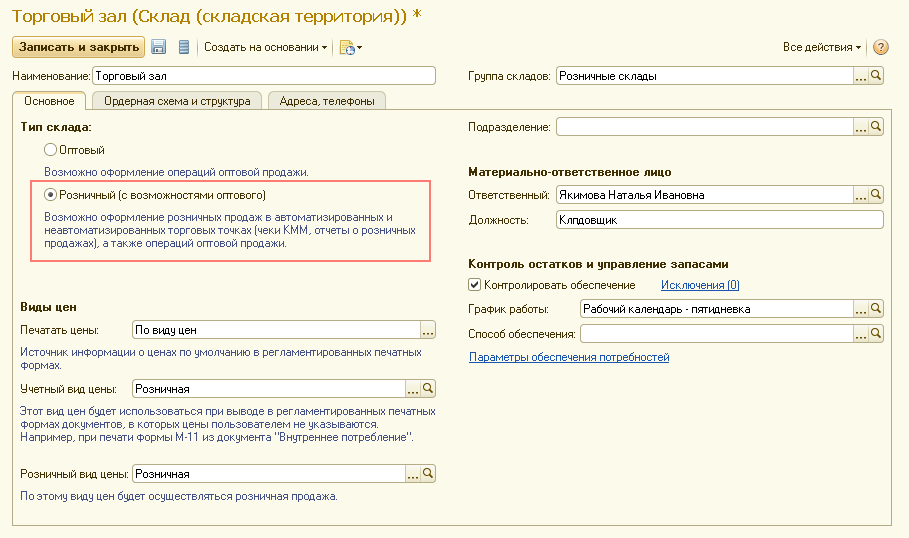This screenshot has width=909, height=538.
Task: Expand the Создать на основании dropdown
Action: [266, 47]
